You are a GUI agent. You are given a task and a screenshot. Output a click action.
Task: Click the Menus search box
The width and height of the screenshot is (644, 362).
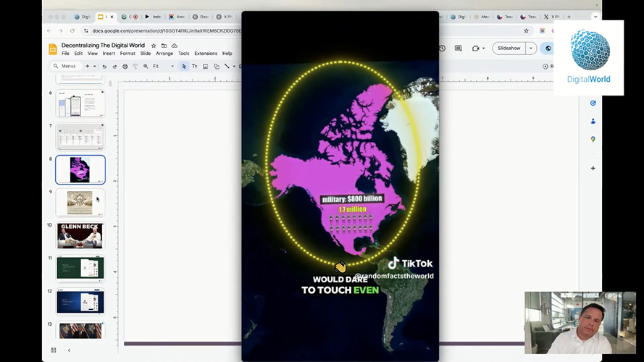(67, 67)
